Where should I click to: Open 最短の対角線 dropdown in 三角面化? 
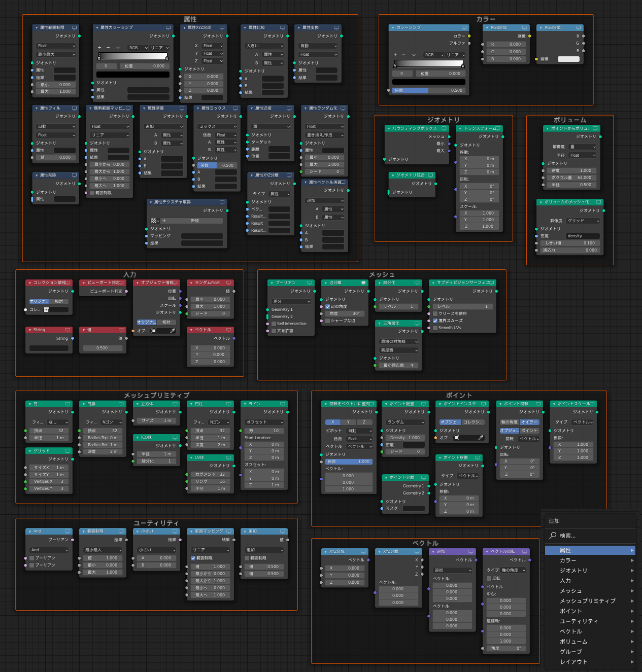click(x=399, y=341)
